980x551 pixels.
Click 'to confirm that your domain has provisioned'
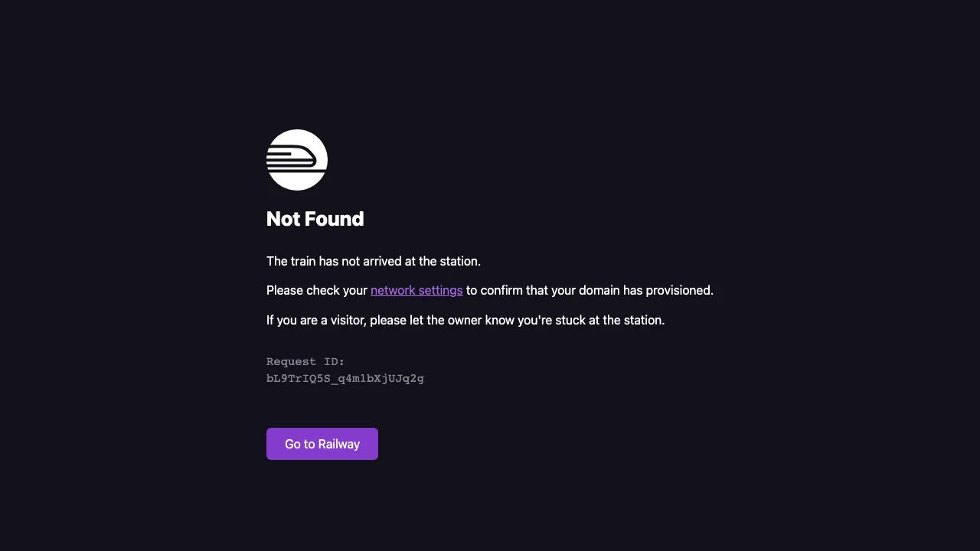tap(590, 291)
